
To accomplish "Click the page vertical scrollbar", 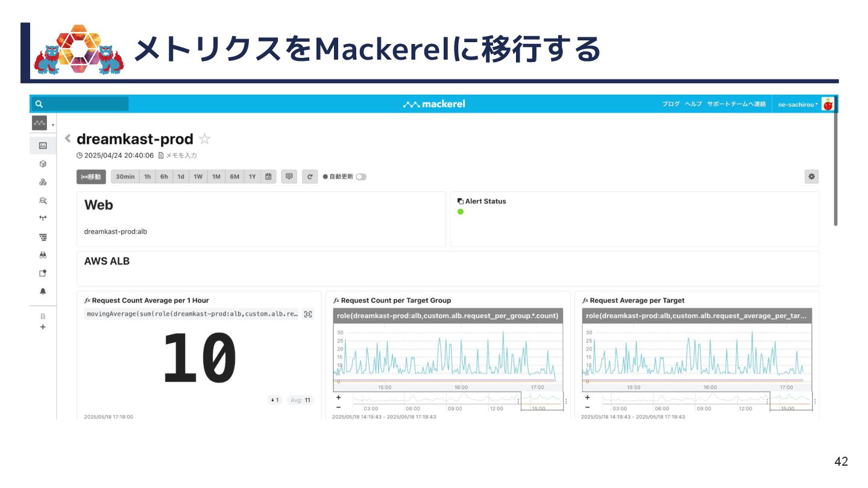I will tap(835, 170).
